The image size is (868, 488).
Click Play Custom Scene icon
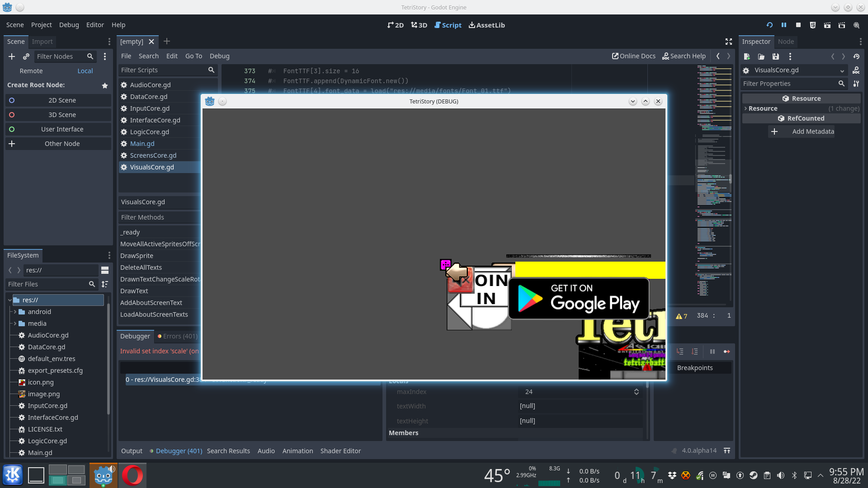(x=842, y=25)
